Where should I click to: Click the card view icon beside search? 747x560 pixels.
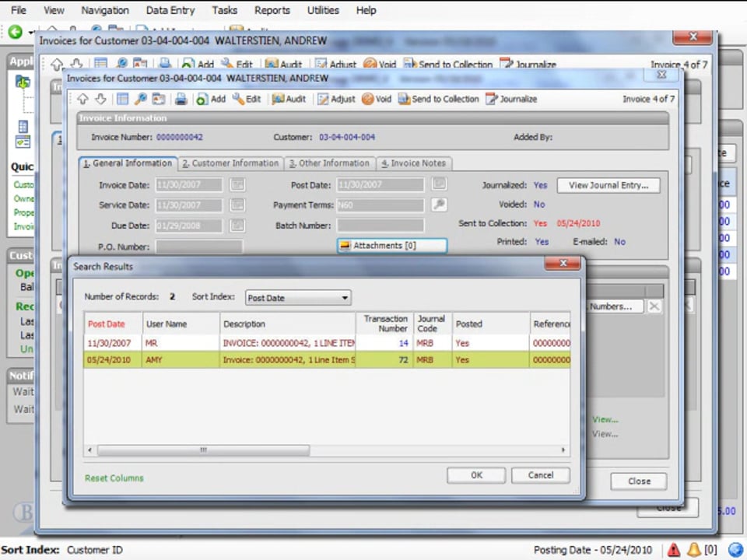158,99
